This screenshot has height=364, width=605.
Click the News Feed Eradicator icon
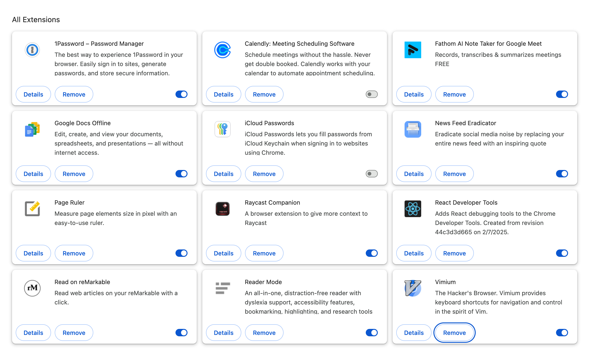pyautogui.click(x=413, y=129)
